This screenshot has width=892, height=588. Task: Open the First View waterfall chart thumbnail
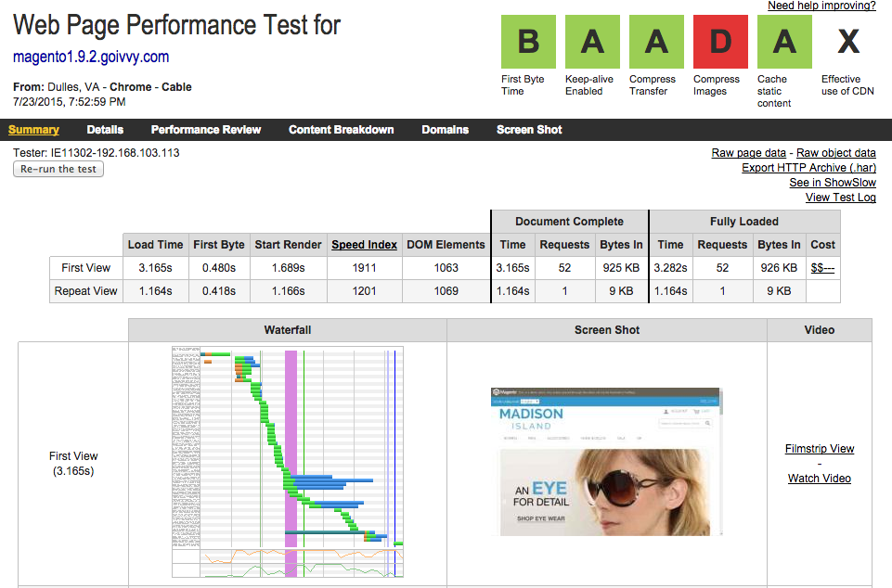pyautogui.click(x=288, y=462)
